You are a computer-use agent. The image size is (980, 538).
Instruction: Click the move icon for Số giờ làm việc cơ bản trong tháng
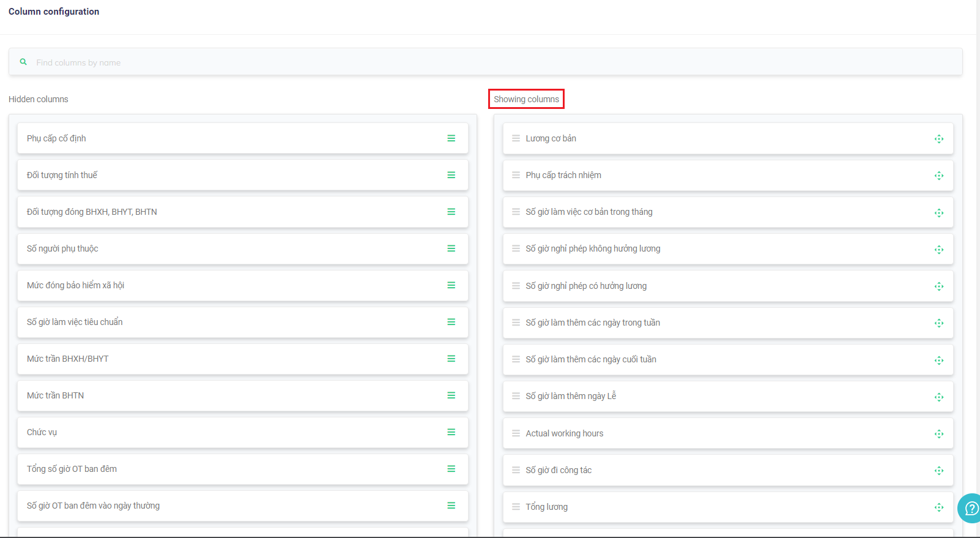click(939, 213)
